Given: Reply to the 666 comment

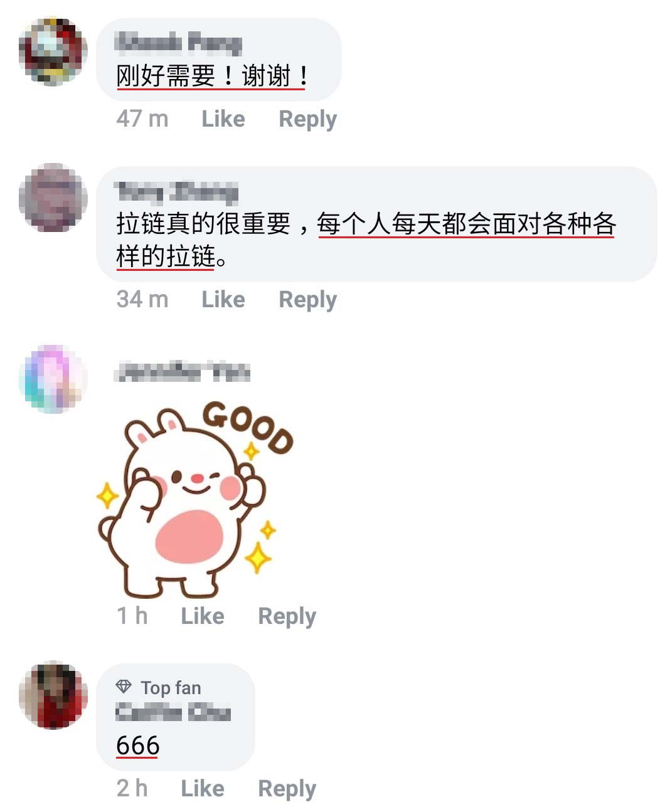Looking at the screenshot, I should [x=287, y=789].
